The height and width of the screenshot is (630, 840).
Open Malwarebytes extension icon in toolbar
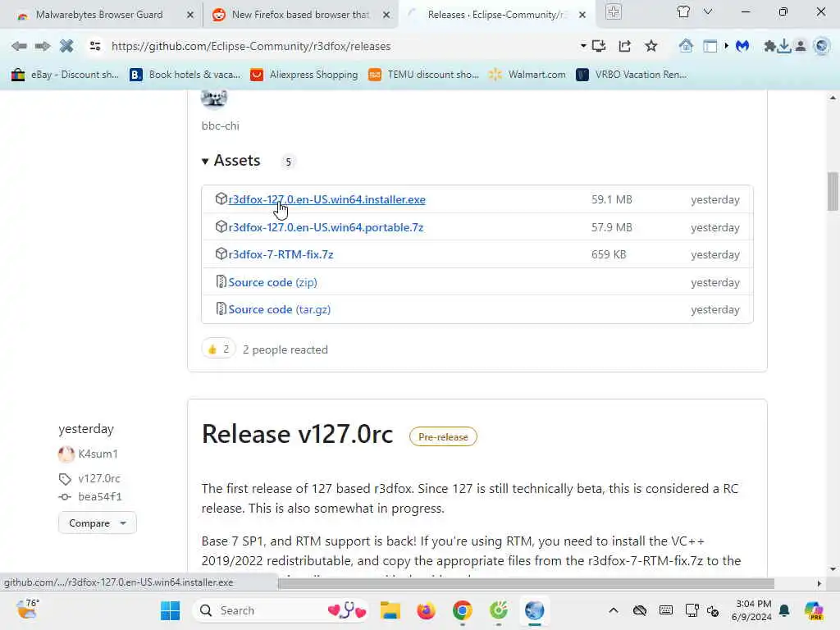(x=742, y=46)
